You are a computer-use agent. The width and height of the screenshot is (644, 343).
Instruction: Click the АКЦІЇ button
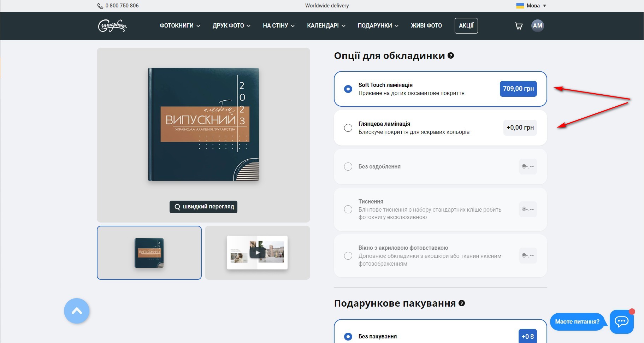click(x=466, y=26)
